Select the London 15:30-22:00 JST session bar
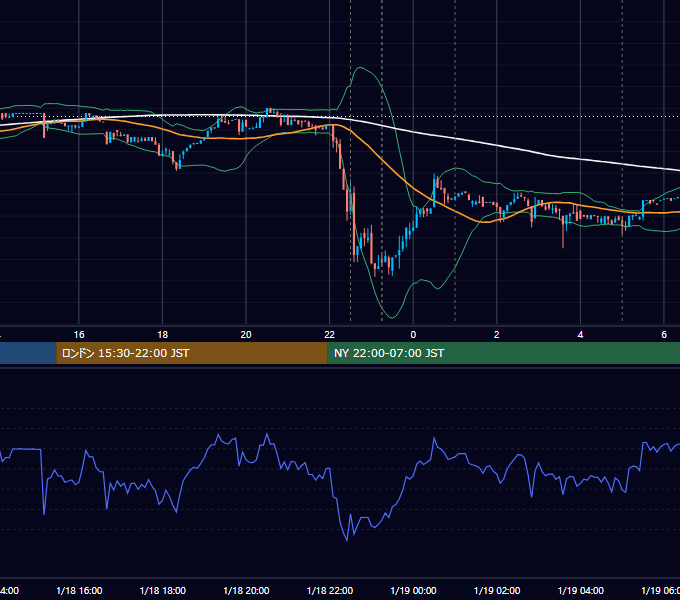This screenshot has width=680, height=600. coord(192,353)
